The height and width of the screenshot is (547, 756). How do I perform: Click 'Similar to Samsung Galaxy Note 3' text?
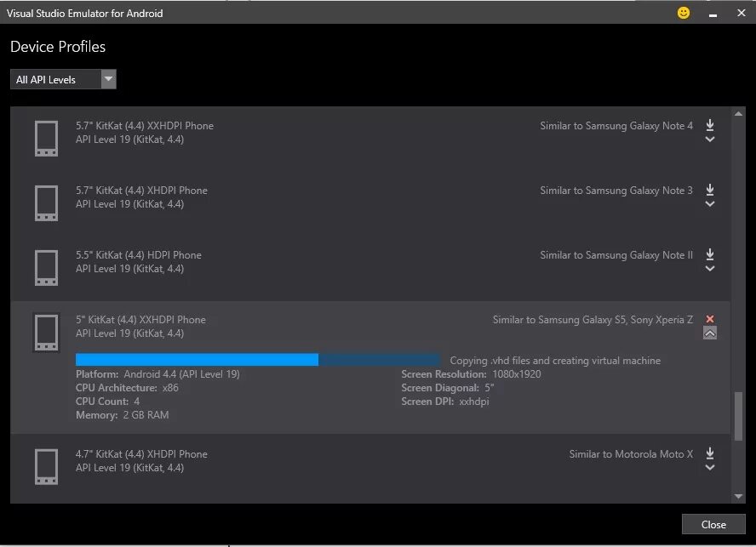[616, 191]
